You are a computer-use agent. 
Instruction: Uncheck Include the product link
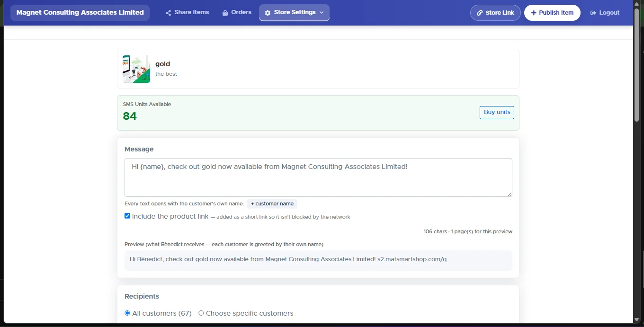pos(127,216)
